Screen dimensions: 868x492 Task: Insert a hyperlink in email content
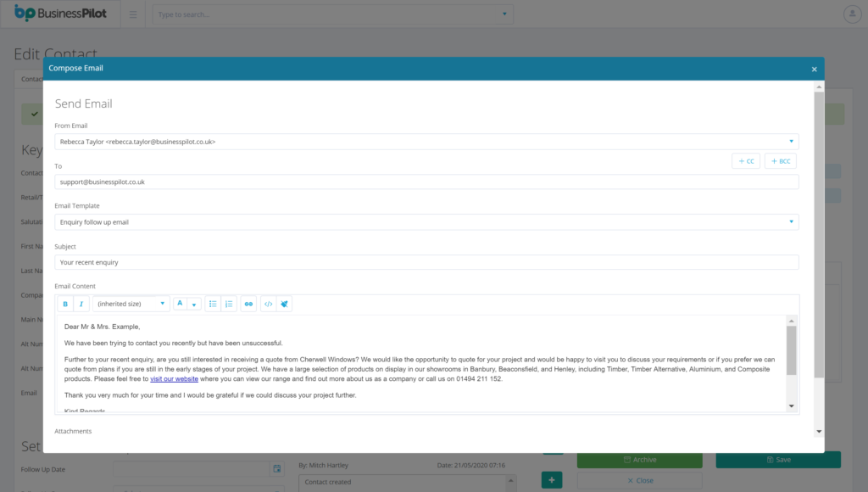click(248, 304)
